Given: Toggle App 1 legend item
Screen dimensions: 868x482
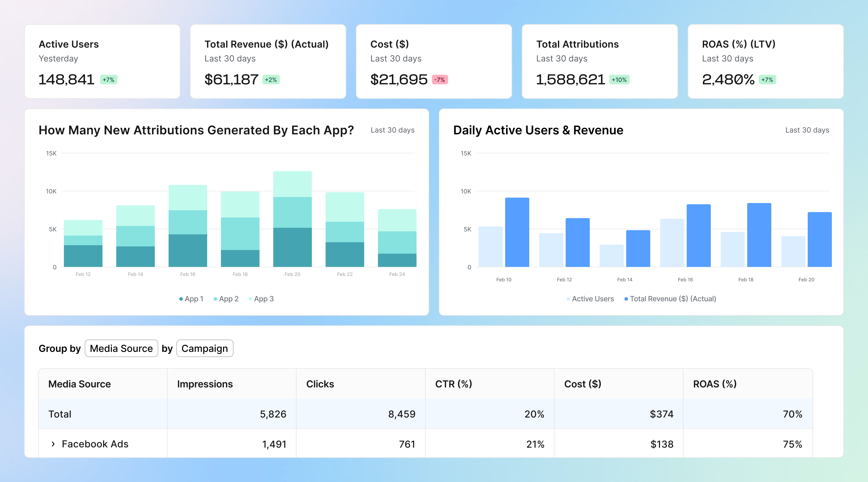Looking at the screenshot, I should click(x=191, y=299).
